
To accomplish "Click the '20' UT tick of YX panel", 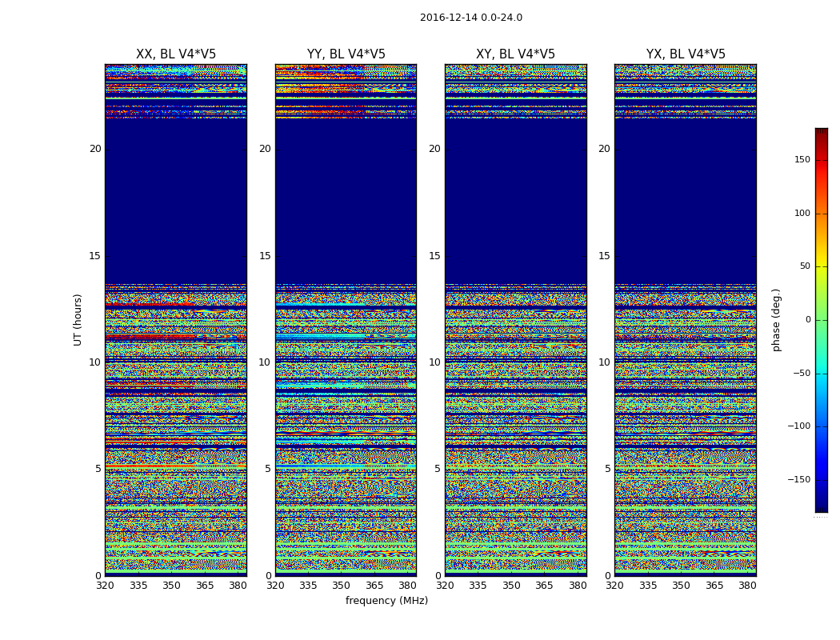I will tap(604, 149).
